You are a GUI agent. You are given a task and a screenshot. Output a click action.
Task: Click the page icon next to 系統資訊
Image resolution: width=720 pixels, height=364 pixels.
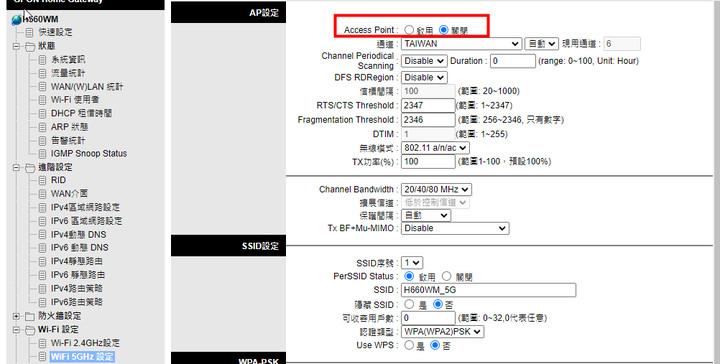(x=42, y=60)
